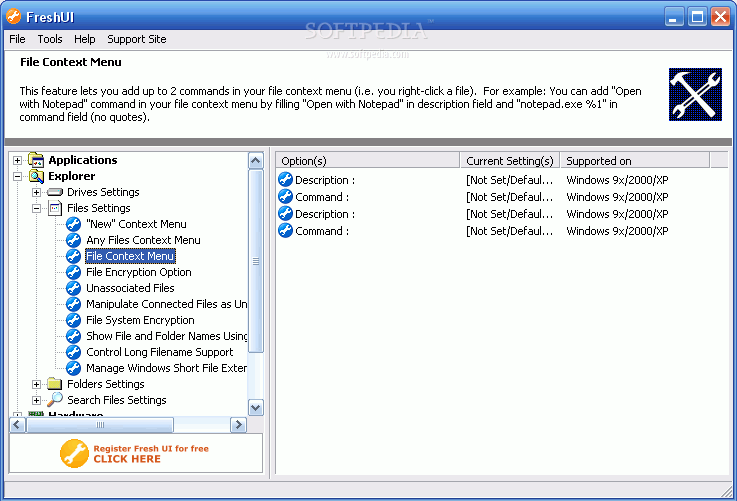The image size is (737, 501).
Task: Click the Applications folder icon
Action: click(36, 160)
